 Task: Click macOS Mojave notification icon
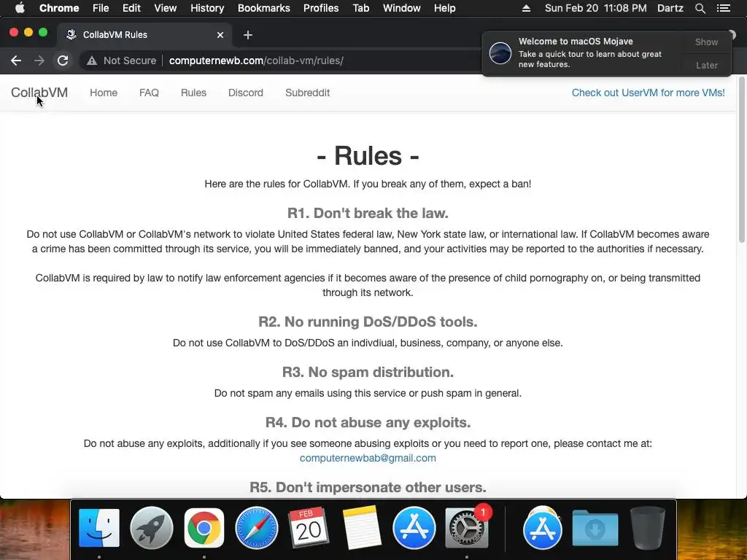[x=500, y=52]
